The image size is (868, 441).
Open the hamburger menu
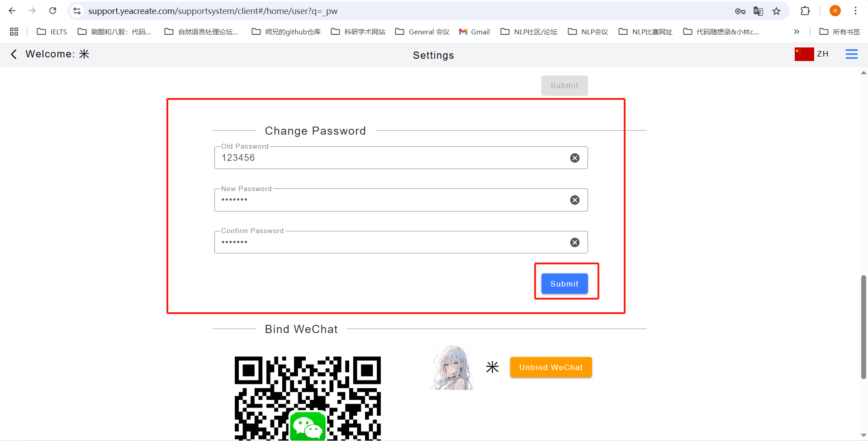click(851, 54)
